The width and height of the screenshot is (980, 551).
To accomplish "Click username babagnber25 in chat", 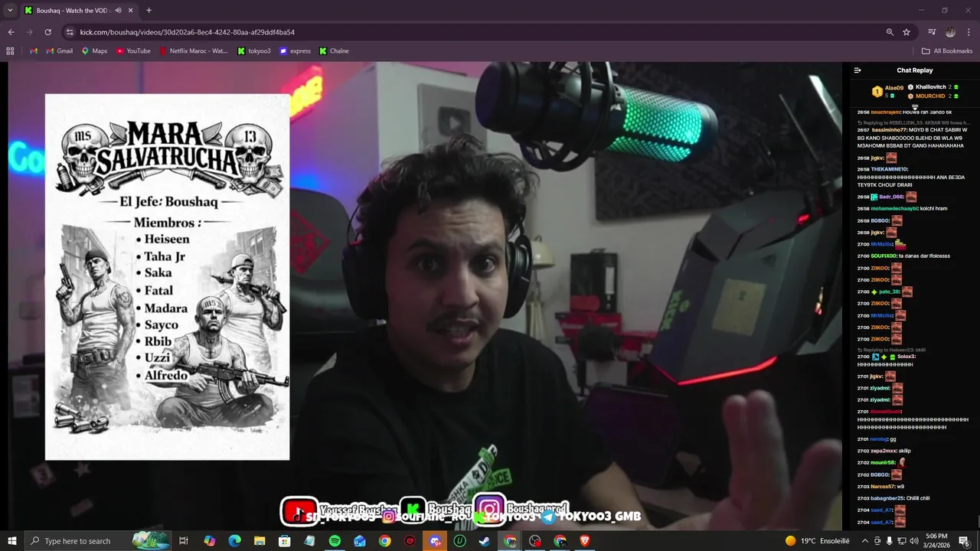I will pyautogui.click(x=887, y=498).
